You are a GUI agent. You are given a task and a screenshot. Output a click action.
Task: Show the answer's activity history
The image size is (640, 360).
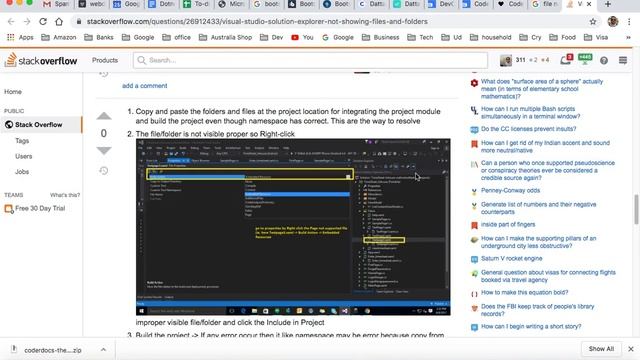tap(104, 171)
